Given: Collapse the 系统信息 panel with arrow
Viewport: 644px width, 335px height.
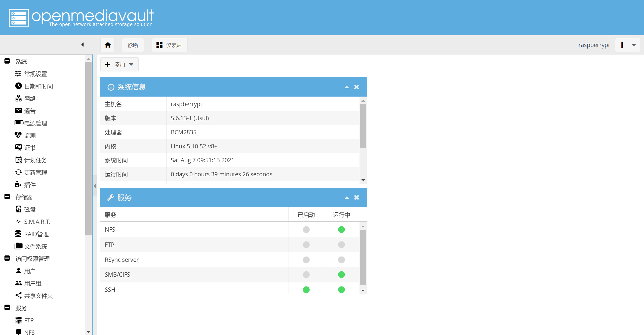Looking at the screenshot, I should (347, 87).
